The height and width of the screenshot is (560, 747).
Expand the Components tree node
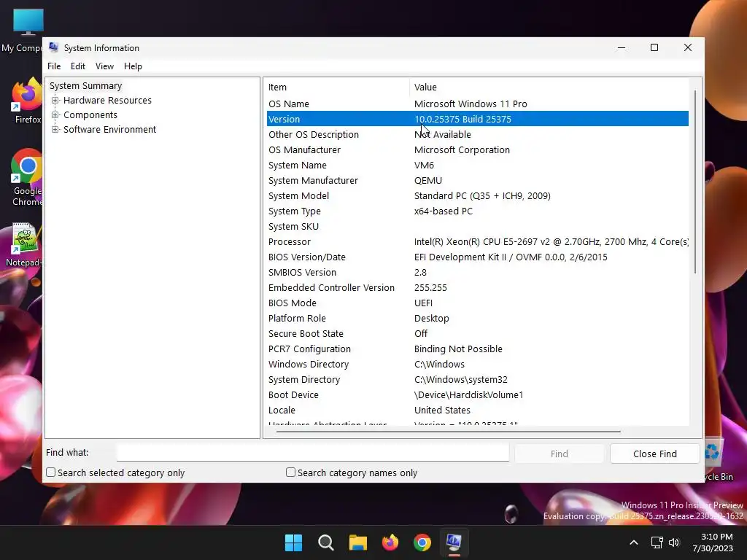[55, 114]
